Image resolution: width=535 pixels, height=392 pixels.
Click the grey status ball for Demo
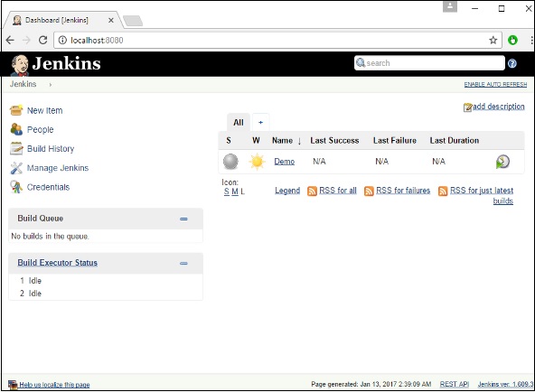point(230,162)
